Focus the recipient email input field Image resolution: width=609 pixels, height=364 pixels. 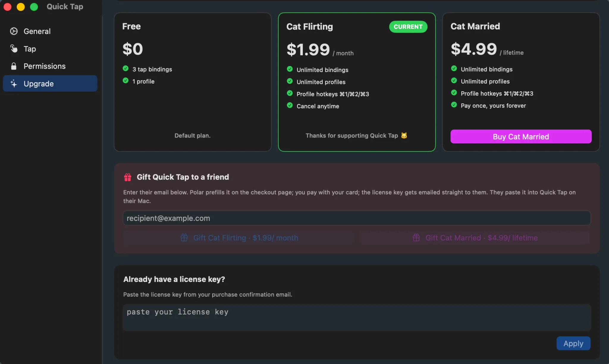357,218
